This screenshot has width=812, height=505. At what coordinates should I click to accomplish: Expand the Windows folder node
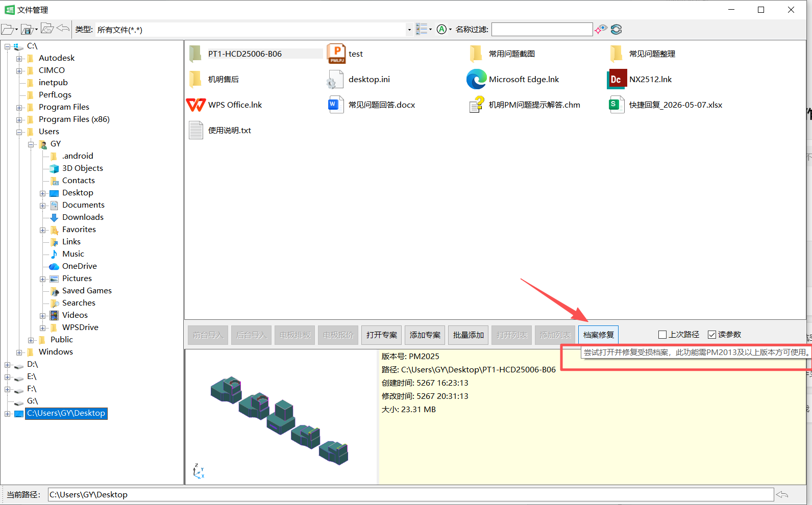(19, 352)
